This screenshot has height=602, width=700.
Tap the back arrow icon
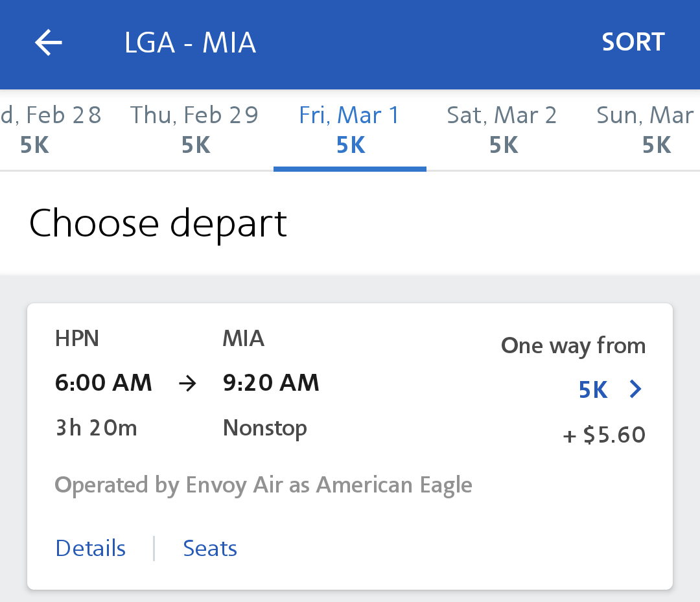coord(49,43)
